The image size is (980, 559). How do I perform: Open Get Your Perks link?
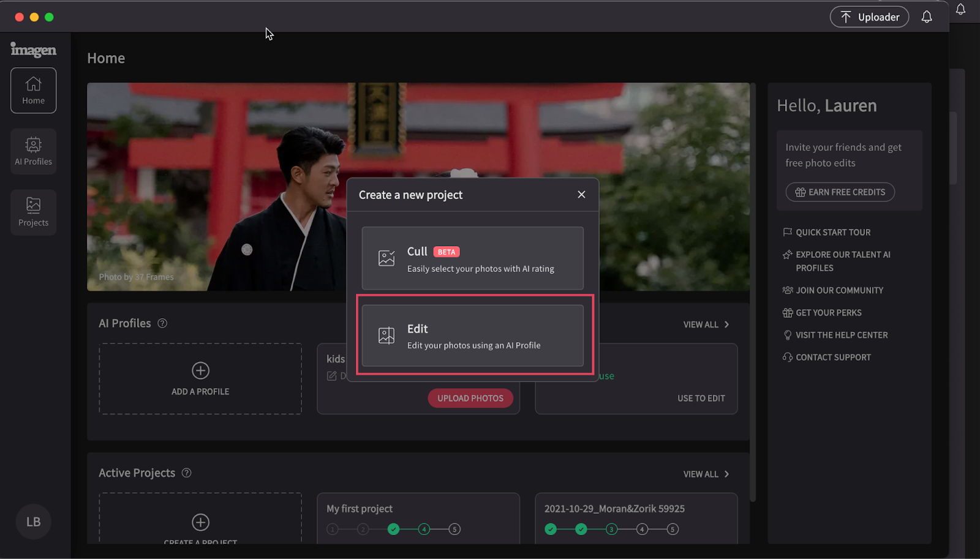point(828,313)
